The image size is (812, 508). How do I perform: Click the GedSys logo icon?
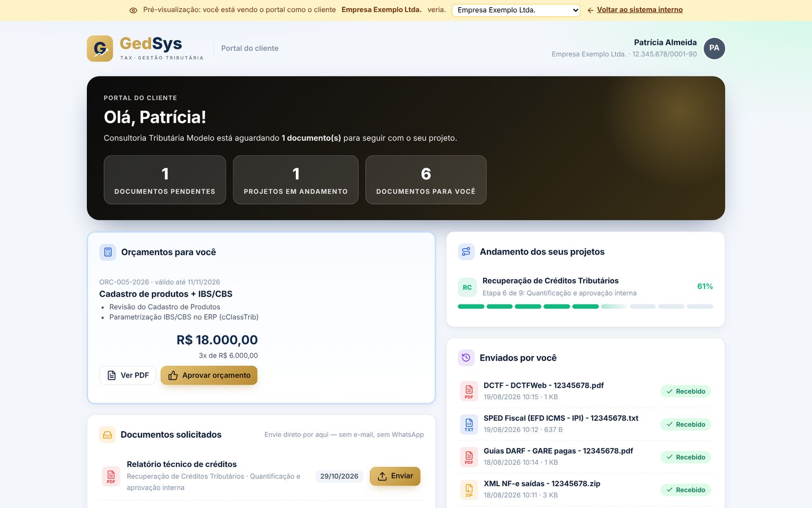tap(100, 49)
